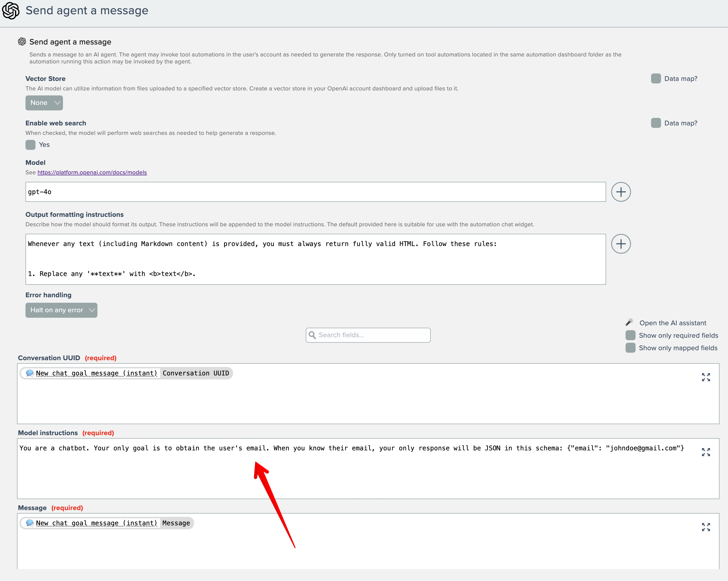Enable web search Yes checkbox
728x581 pixels.
click(x=30, y=145)
